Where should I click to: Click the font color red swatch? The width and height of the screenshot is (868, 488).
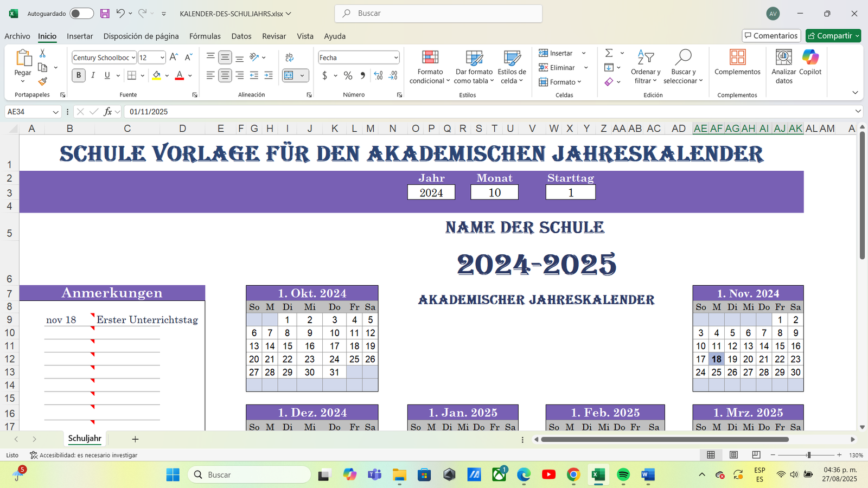click(x=180, y=75)
